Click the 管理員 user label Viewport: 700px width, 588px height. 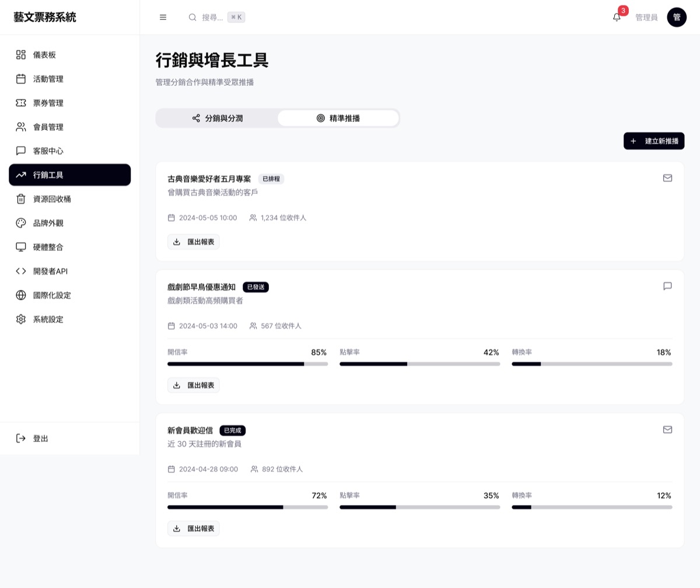pyautogui.click(x=646, y=17)
